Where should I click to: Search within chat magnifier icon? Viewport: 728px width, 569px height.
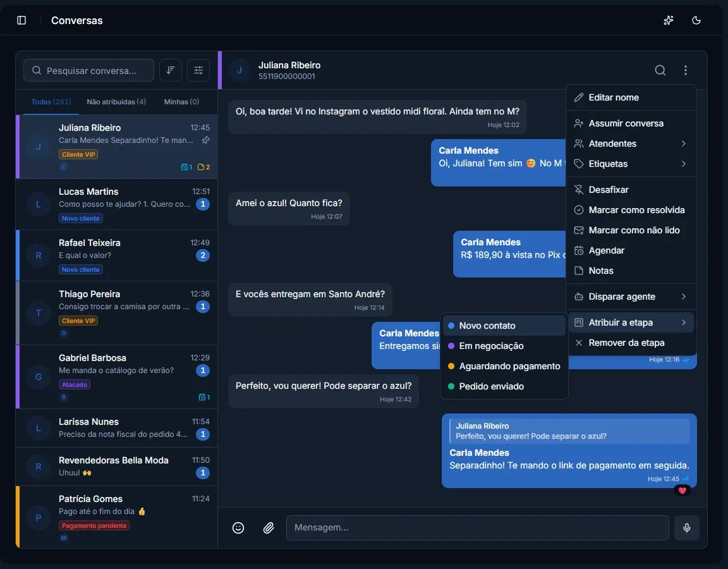[x=660, y=70]
